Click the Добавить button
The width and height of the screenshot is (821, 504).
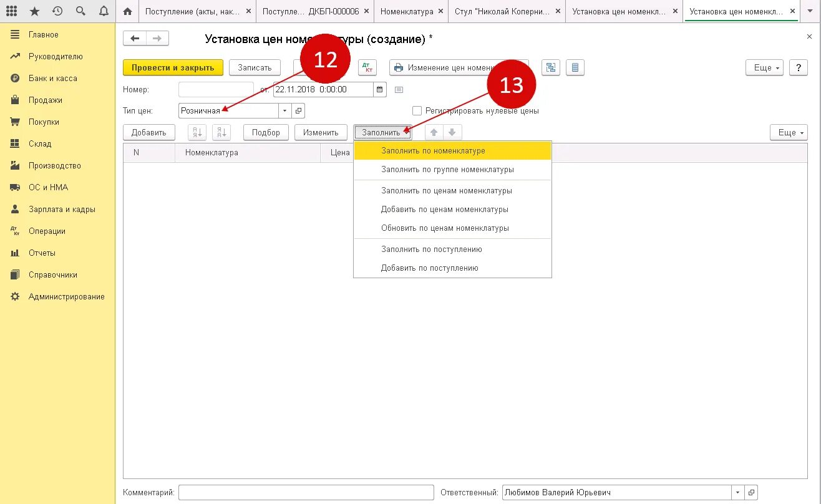pyautogui.click(x=149, y=132)
